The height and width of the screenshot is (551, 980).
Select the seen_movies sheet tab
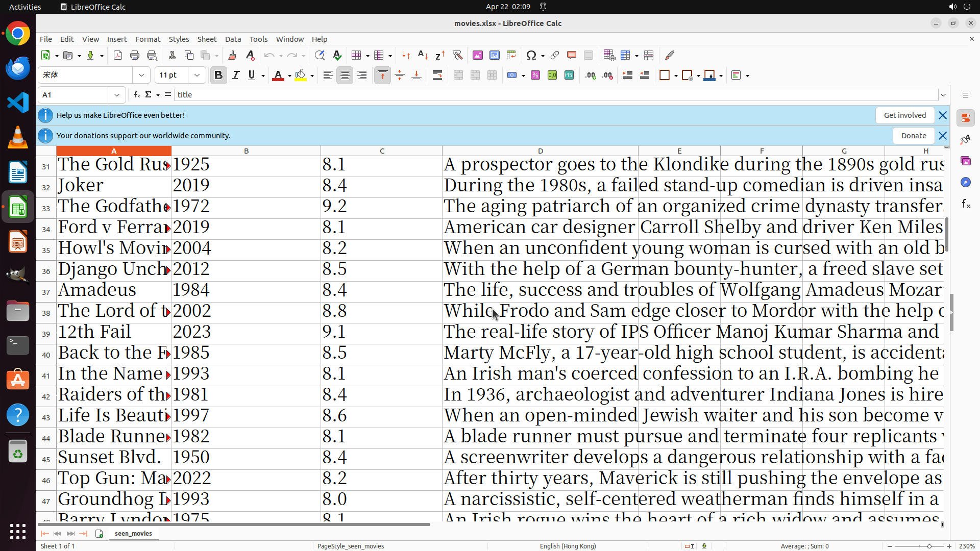133,533
